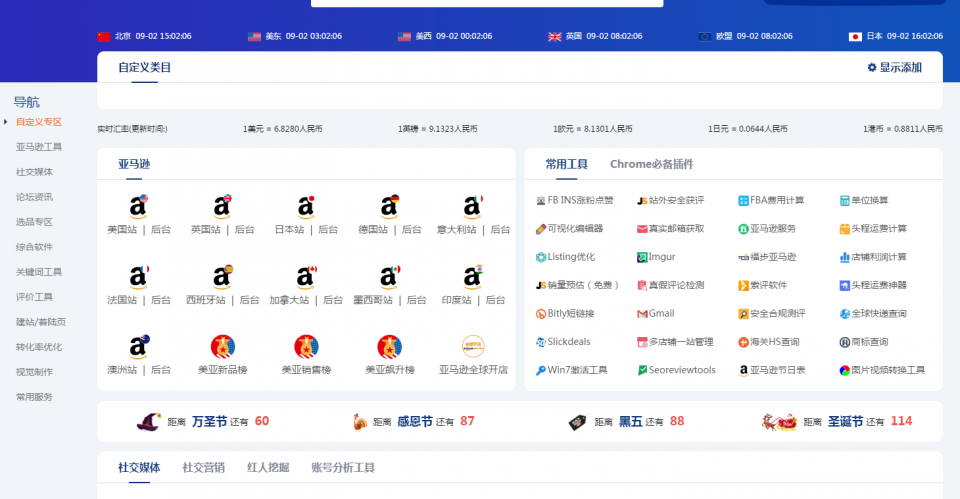This screenshot has width=960, height=499.
Task: Open the Listing优化 tool
Action: pyautogui.click(x=564, y=257)
